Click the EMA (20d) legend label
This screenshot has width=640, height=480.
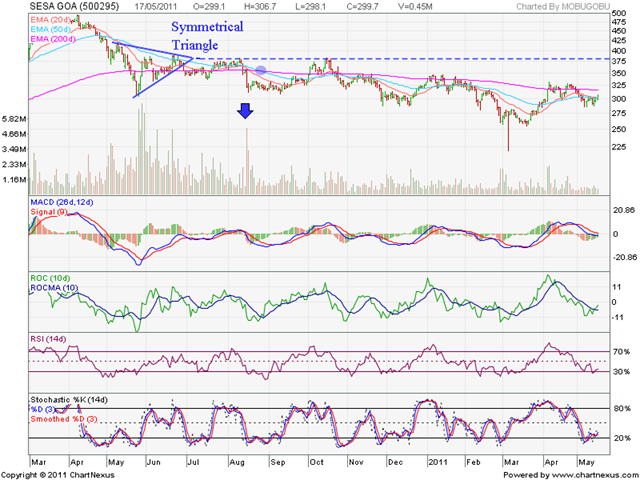[51, 20]
